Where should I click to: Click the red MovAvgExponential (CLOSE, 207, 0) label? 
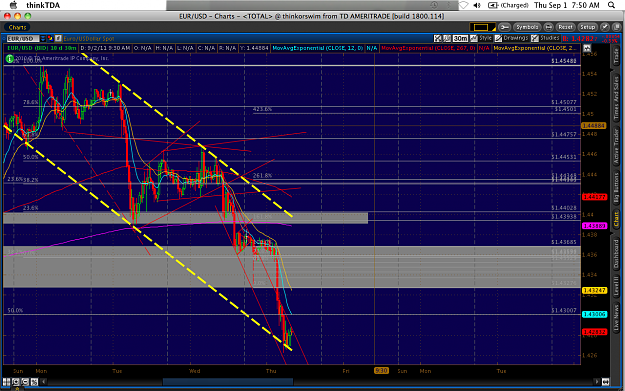click(428, 48)
